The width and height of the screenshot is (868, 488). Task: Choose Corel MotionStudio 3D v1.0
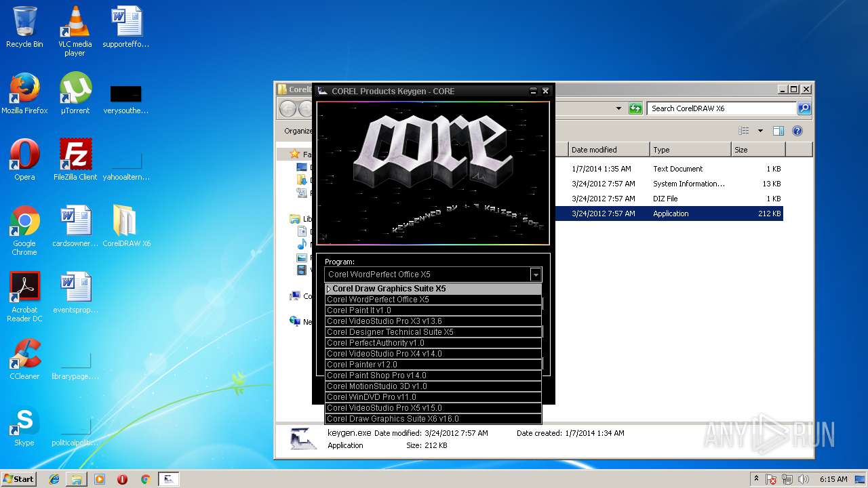pos(433,386)
